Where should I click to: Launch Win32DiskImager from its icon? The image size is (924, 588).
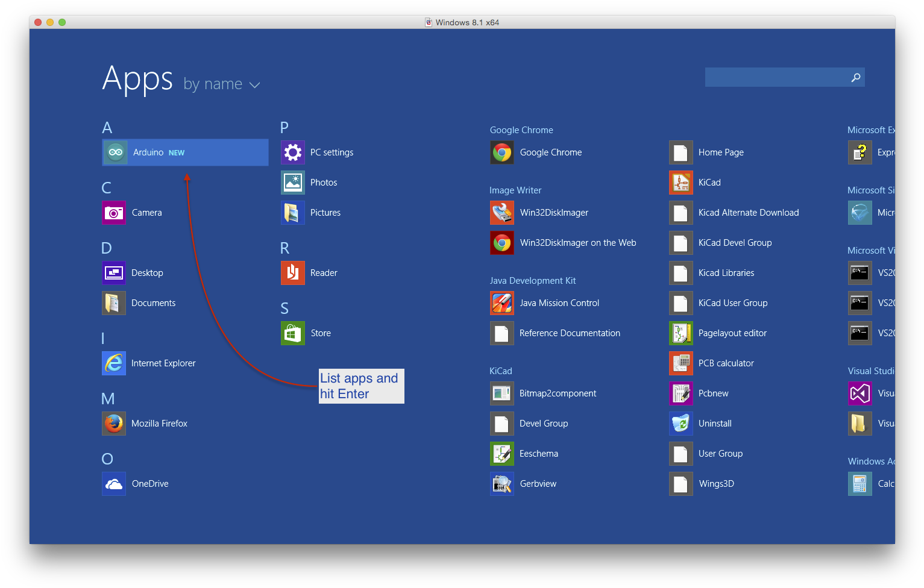(x=502, y=213)
